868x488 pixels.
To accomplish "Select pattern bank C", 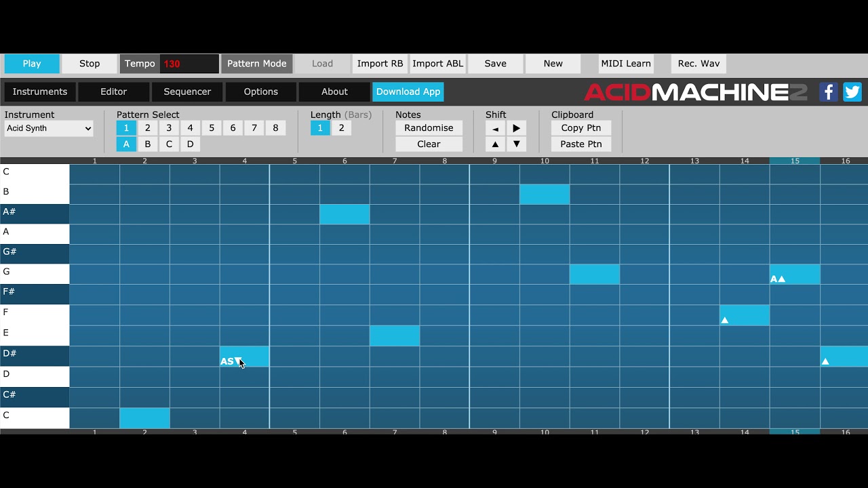I will click(169, 144).
